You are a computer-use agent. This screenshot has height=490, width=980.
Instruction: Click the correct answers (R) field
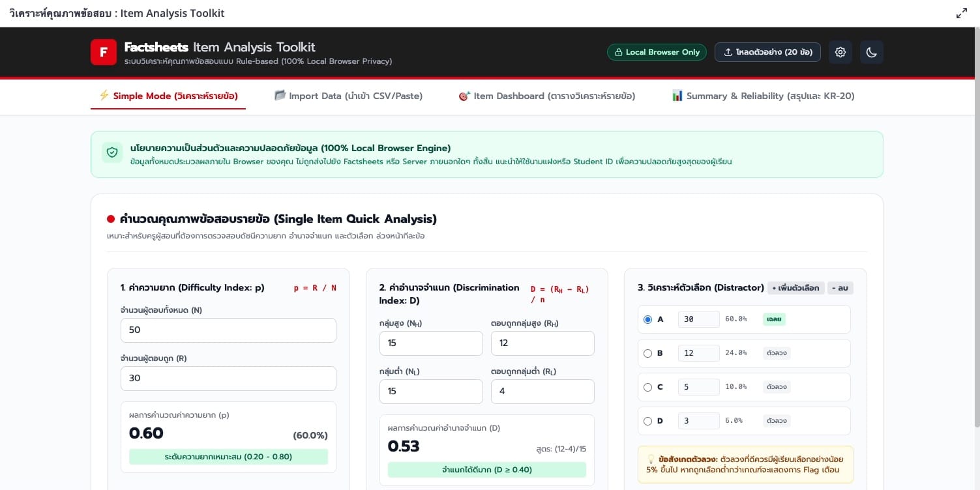[228, 379]
